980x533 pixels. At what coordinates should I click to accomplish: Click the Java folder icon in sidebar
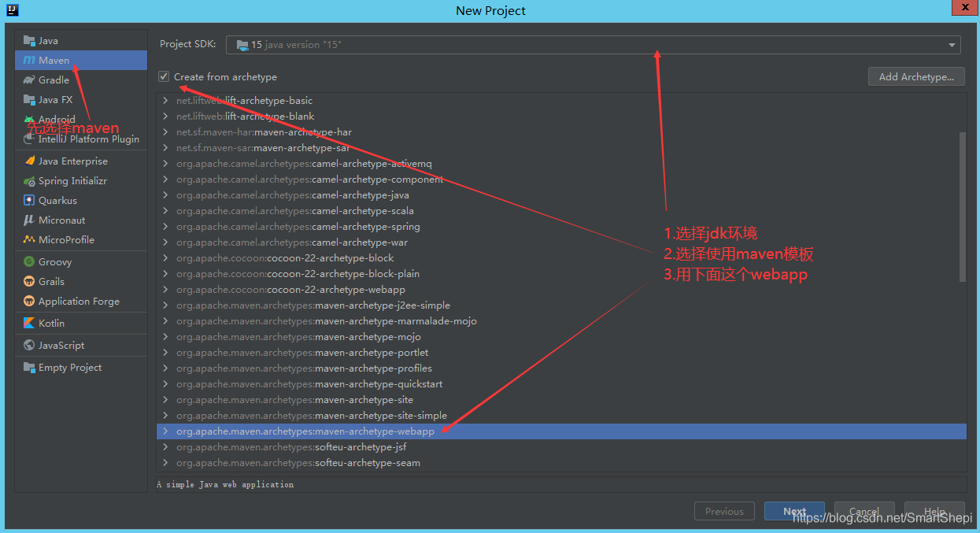click(x=29, y=40)
